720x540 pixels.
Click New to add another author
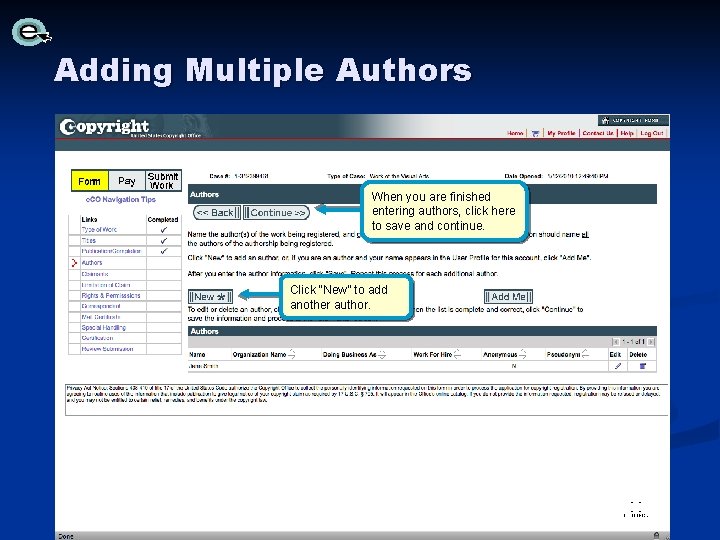[x=211, y=297]
